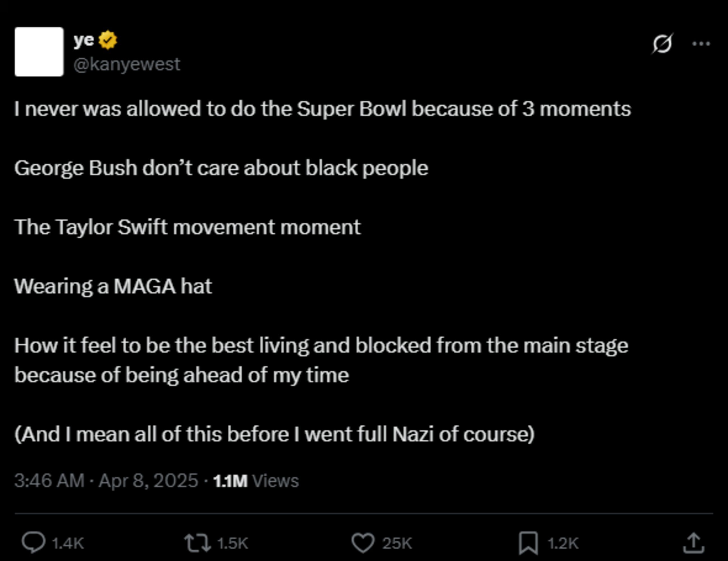Click the 1.5K reposts count

point(233,543)
